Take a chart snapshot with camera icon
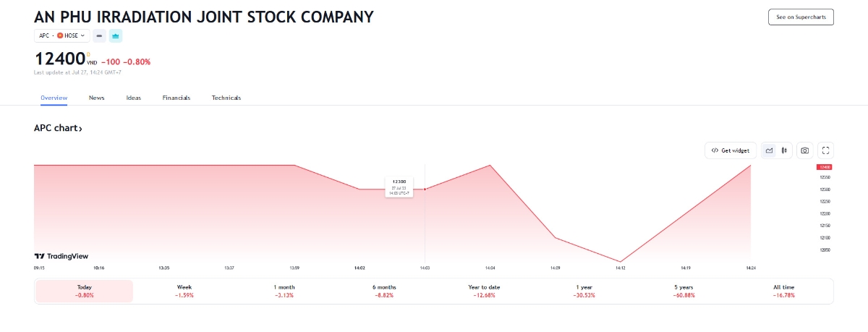The image size is (868, 332). pyautogui.click(x=804, y=150)
